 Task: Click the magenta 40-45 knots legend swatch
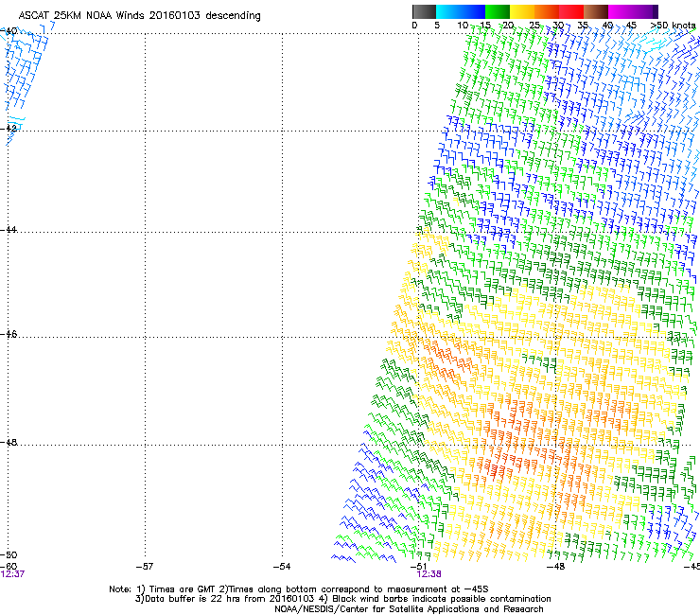[x=621, y=11]
